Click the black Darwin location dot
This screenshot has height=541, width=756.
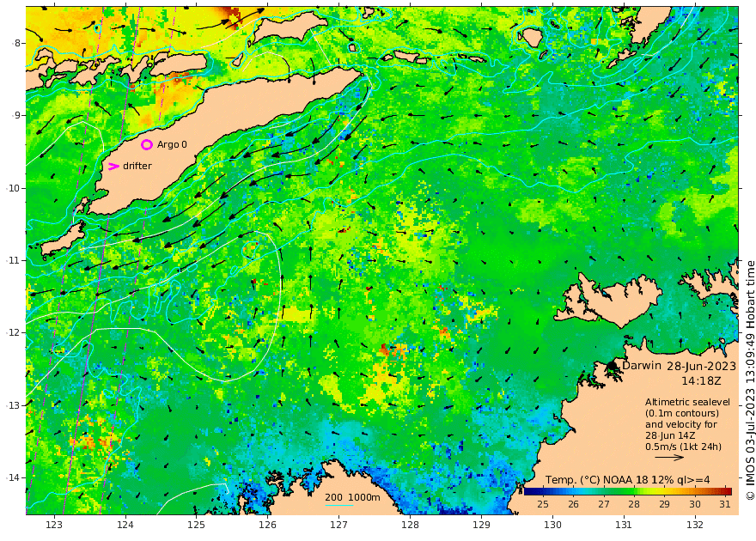click(613, 366)
